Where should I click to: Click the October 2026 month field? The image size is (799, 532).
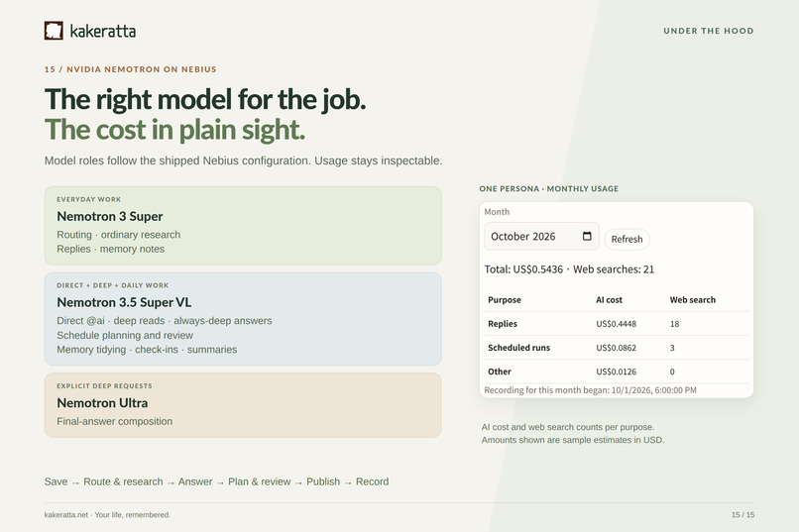point(541,236)
